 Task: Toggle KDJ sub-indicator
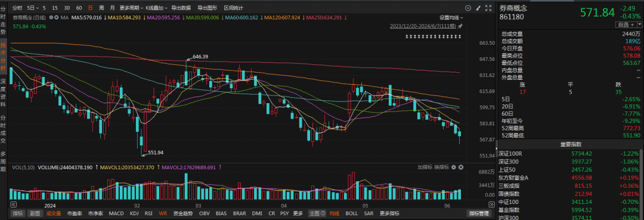pyautogui.click(x=134, y=213)
